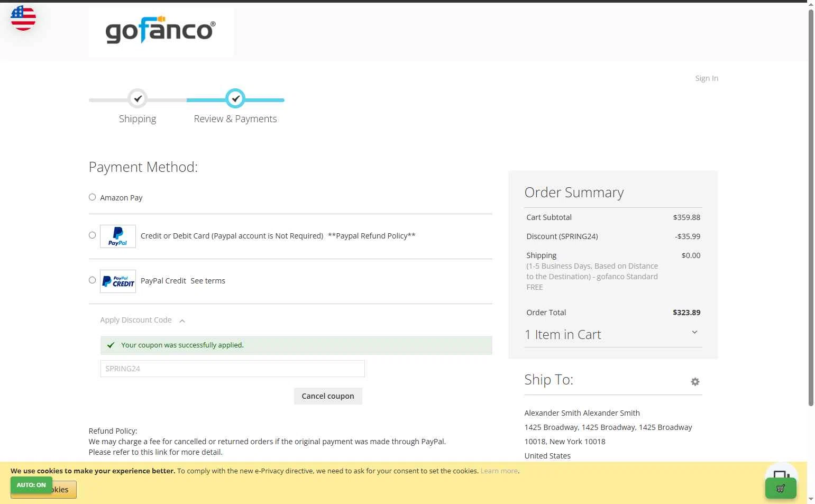Open the Review & Payments step label
The image size is (815, 504).
click(235, 118)
